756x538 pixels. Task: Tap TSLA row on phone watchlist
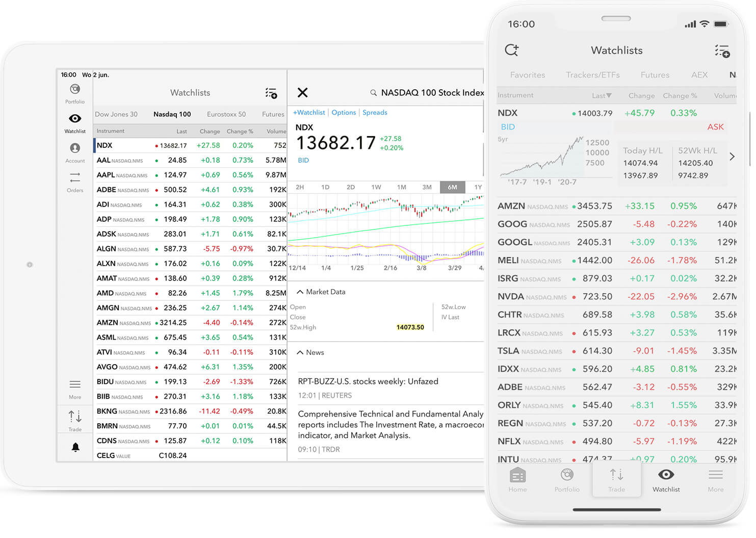click(x=617, y=351)
